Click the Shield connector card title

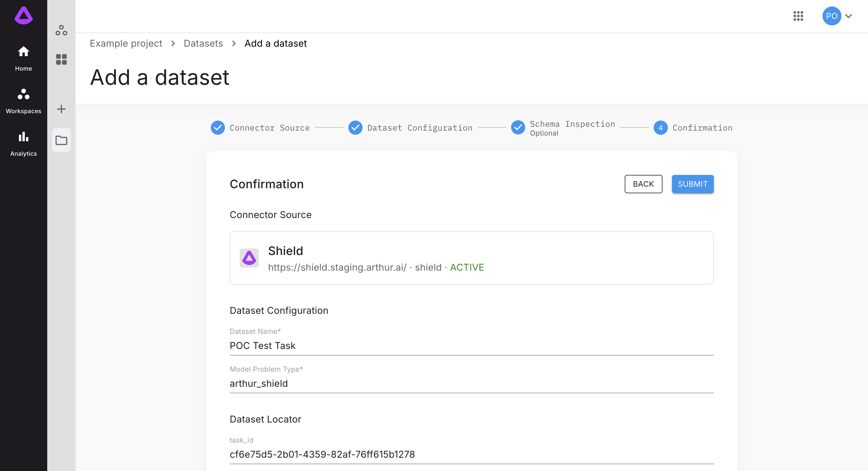tap(285, 251)
